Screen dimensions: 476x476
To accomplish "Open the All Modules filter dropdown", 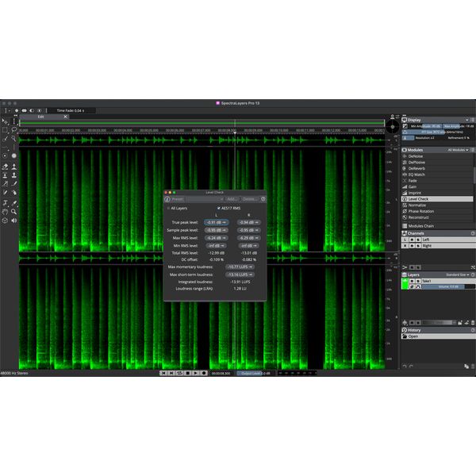I will pos(458,150).
